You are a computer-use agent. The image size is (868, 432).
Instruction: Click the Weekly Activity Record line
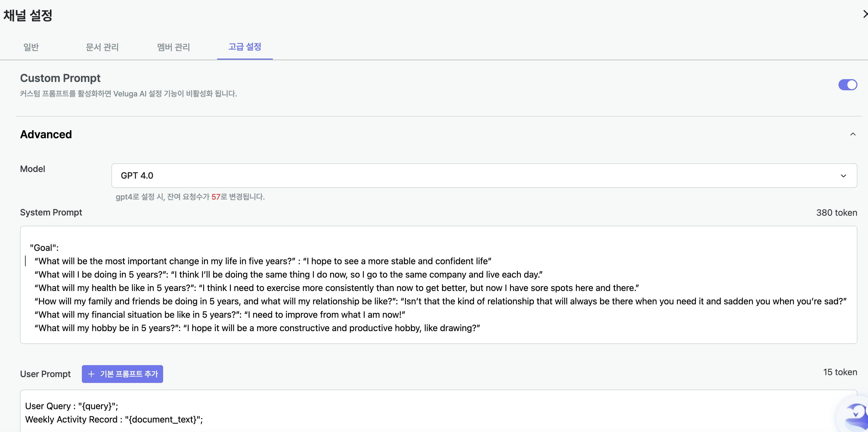pyautogui.click(x=114, y=419)
